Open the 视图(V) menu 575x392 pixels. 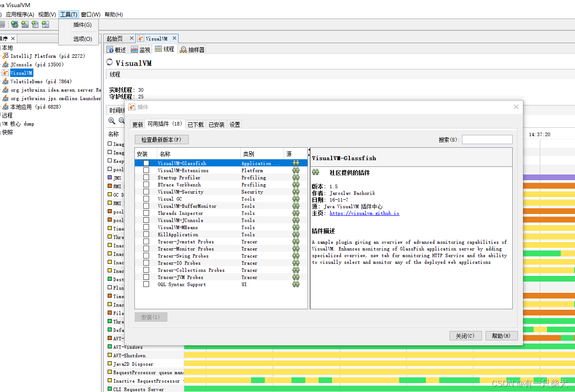(47, 15)
